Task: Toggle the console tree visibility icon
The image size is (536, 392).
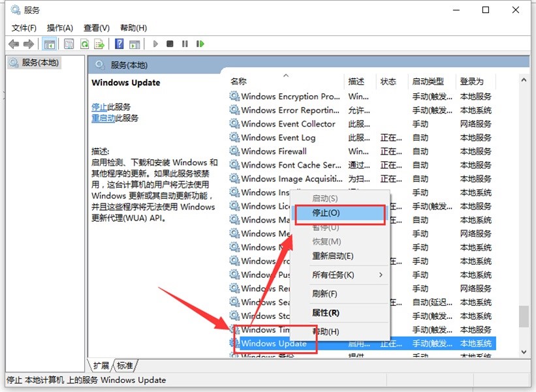Action: pyautogui.click(x=50, y=44)
